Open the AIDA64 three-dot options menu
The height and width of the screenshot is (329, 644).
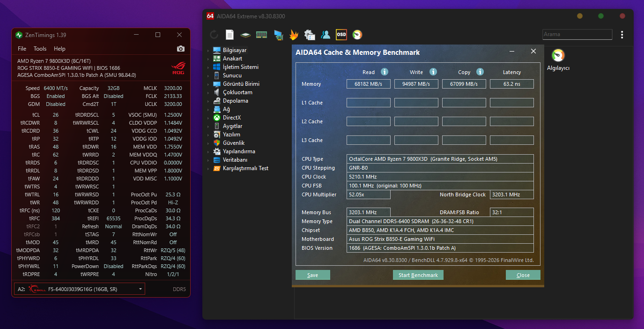coord(622,34)
